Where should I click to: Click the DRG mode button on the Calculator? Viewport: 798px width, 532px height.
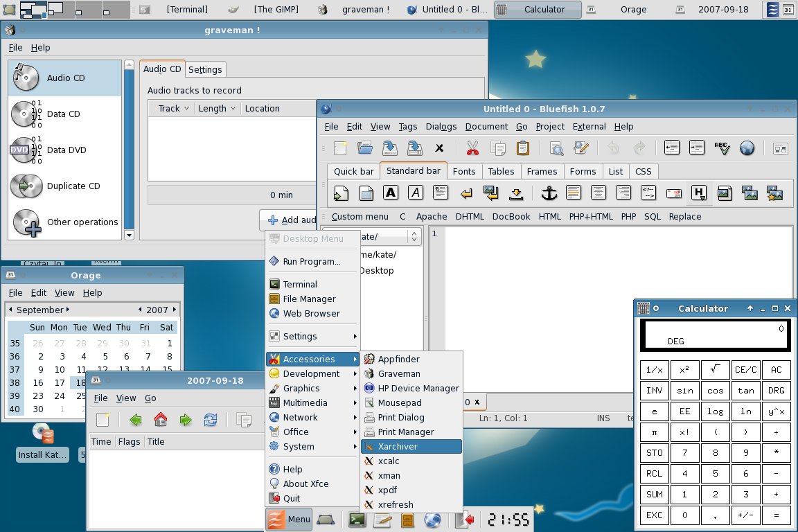pyautogui.click(x=776, y=391)
